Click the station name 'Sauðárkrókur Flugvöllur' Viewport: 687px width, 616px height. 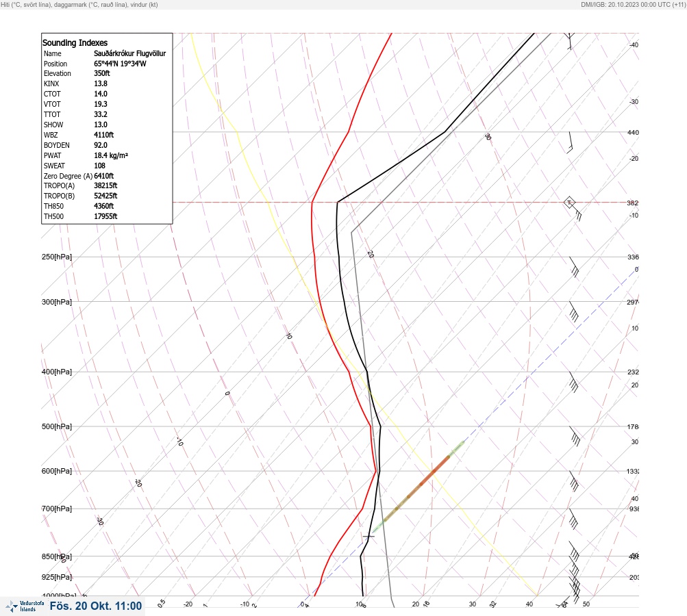tap(129, 53)
